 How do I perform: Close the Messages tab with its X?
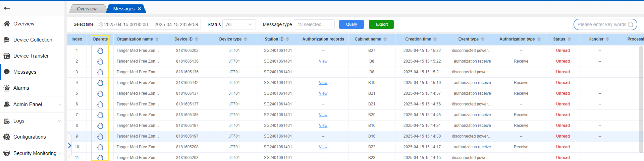(x=140, y=9)
